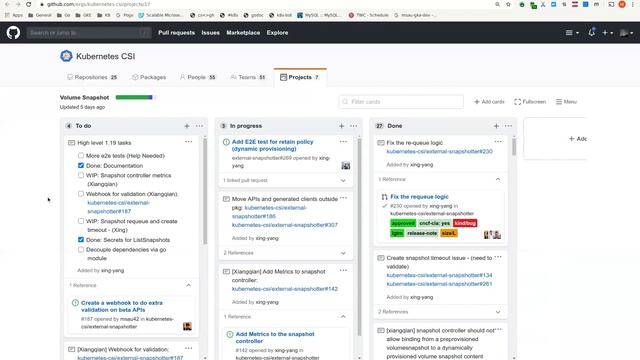Uncheck Done: Secrets for ListSnapshots
Image resolution: width=640 pixels, height=360 pixels.
(x=81, y=240)
